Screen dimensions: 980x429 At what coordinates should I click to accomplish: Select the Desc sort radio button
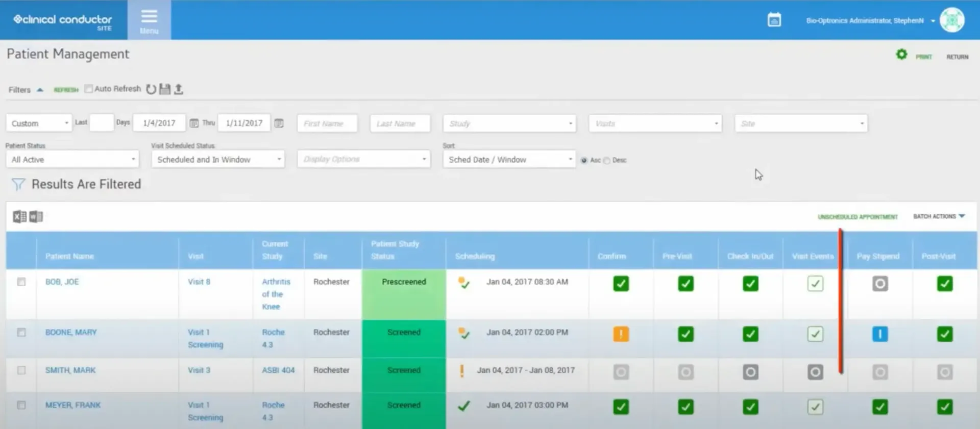[606, 160]
